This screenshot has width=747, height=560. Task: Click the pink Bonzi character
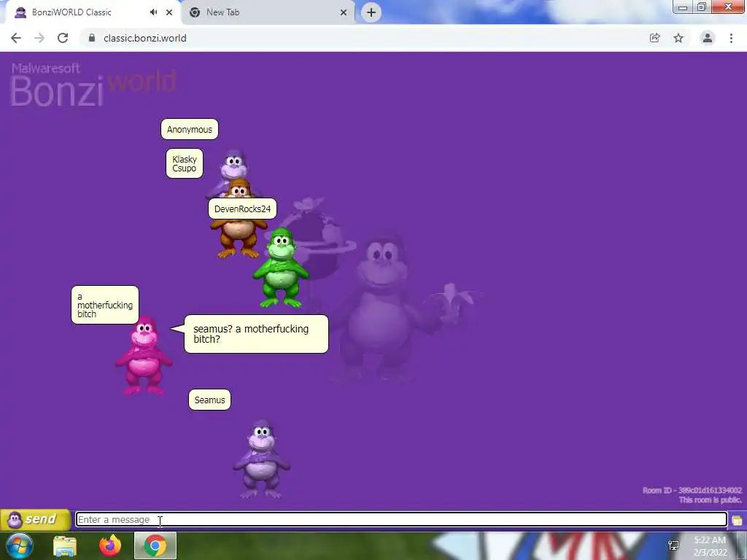(144, 356)
